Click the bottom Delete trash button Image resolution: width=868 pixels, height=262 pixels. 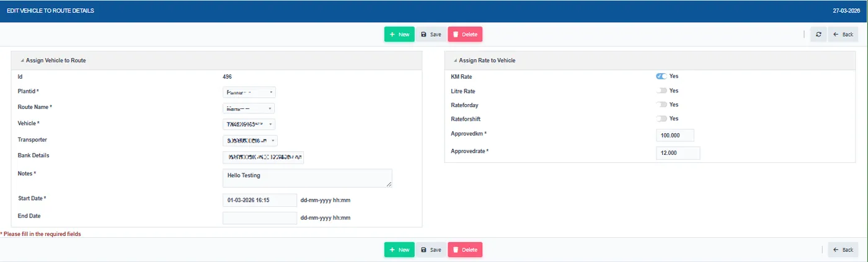click(465, 250)
